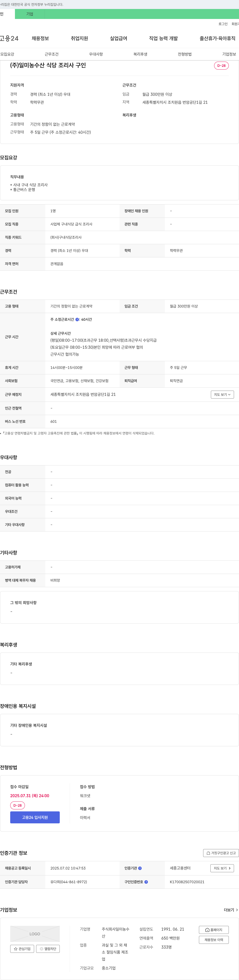The image size is (239, 980).
Task: Open 지도 보기 for 세종고용센터
Action: (222, 868)
